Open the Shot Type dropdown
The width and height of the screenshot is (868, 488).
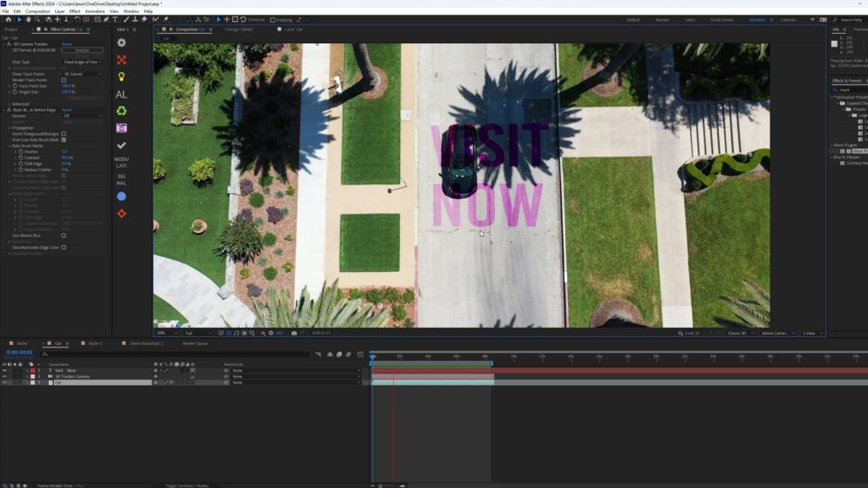pos(82,62)
